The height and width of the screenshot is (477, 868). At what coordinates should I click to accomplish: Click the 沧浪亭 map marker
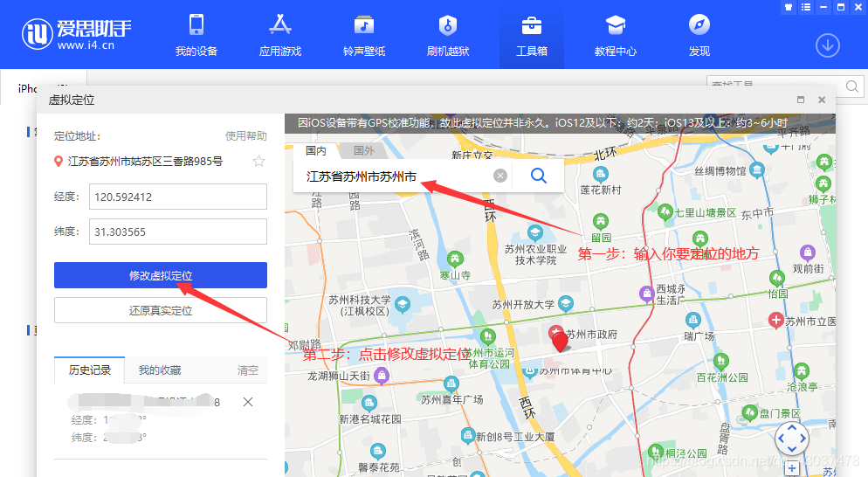click(x=802, y=371)
